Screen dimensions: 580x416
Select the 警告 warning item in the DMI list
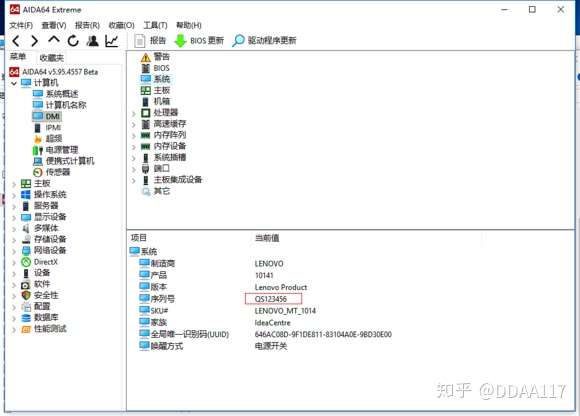click(155, 57)
